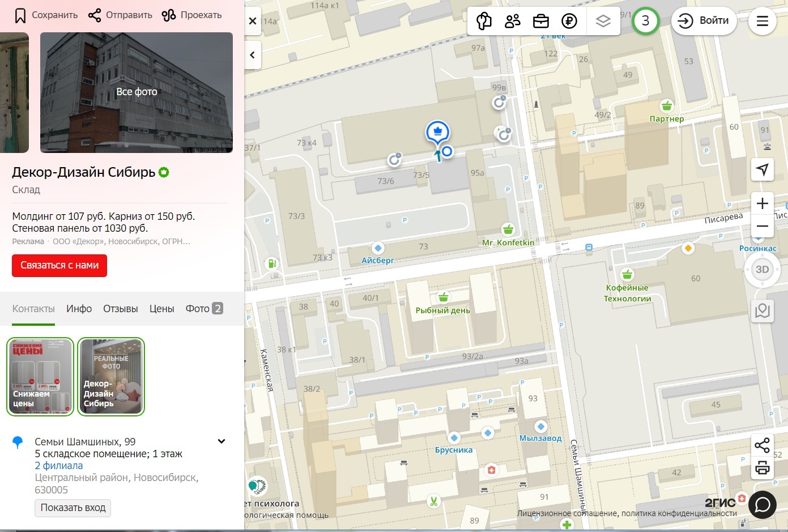
Task: Open the map layers icon
Action: coord(603,21)
